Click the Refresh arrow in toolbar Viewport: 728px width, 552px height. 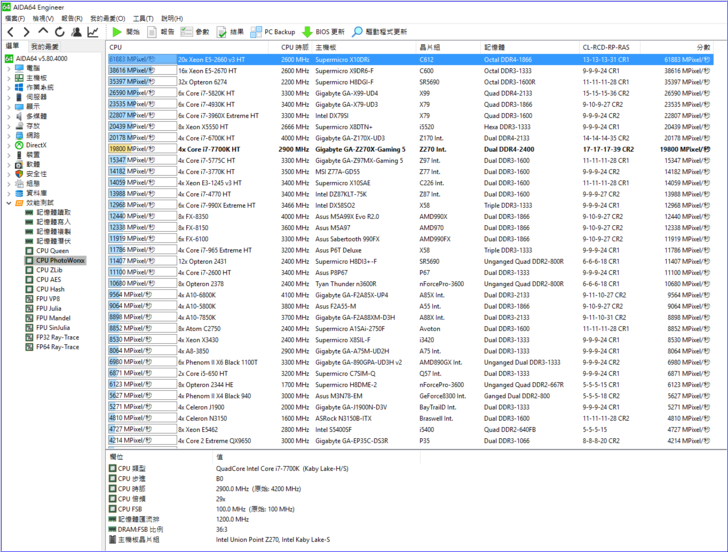[x=58, y=32]
